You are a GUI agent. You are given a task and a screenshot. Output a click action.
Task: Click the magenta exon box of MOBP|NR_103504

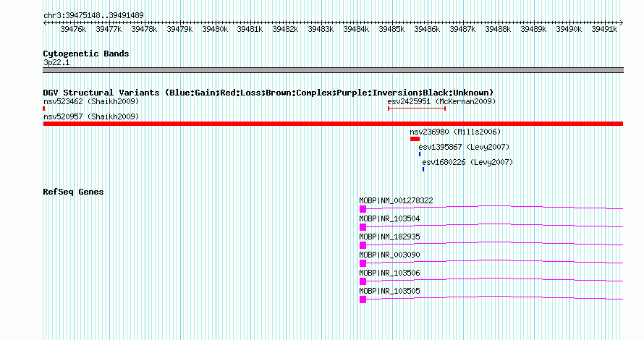point(363,227)
